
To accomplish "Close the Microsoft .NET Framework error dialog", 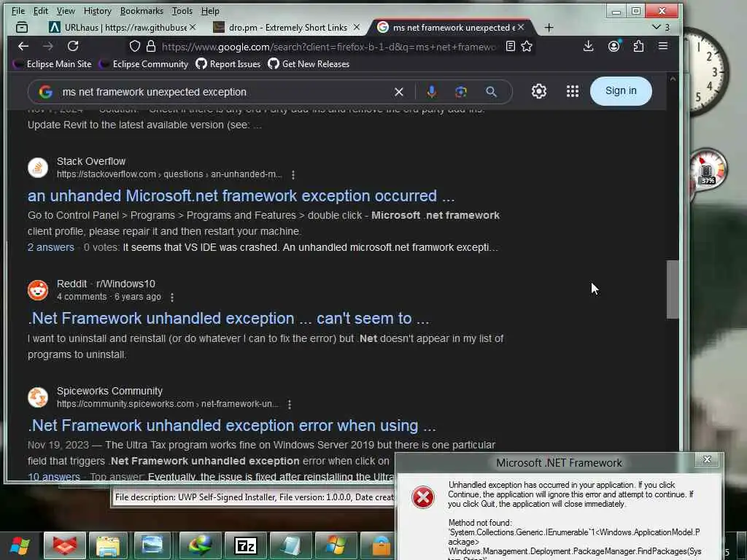I will [x=707, y=459].
